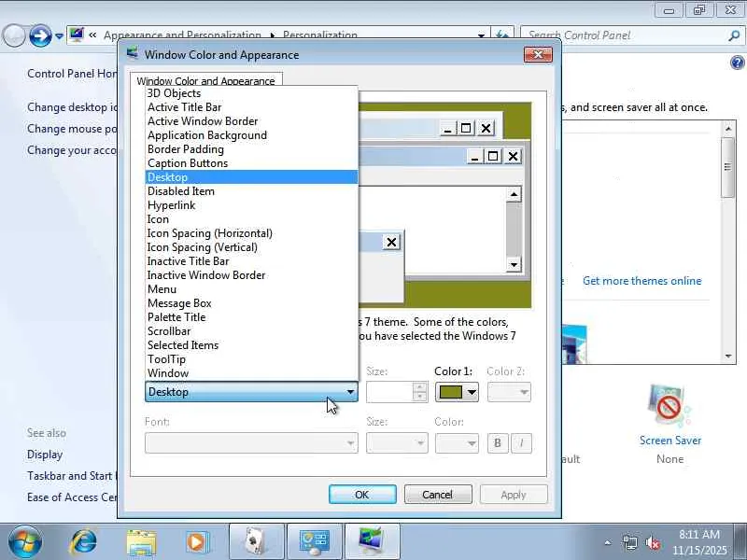
Task: Open recent pages dropdown arrow beside Forward
Action: [59, 35]
